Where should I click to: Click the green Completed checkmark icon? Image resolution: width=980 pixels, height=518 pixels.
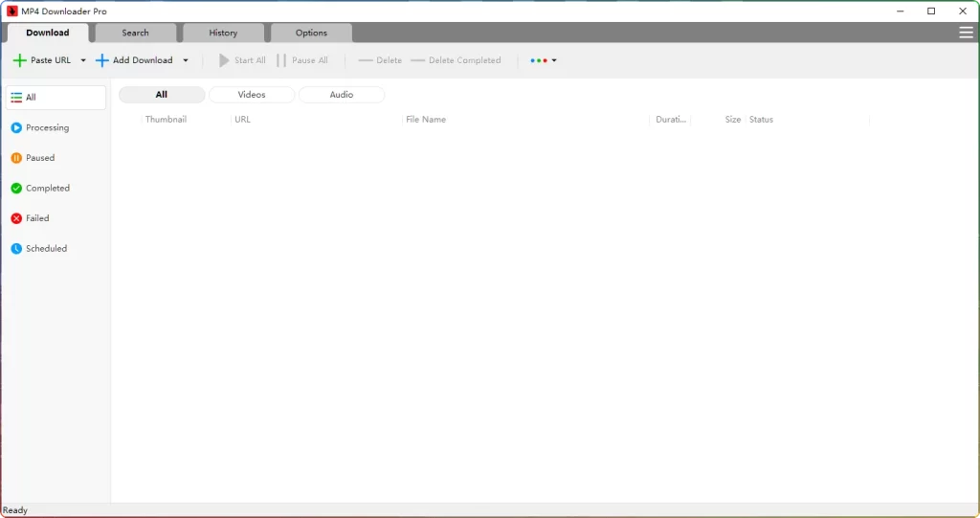pos(16,188)
